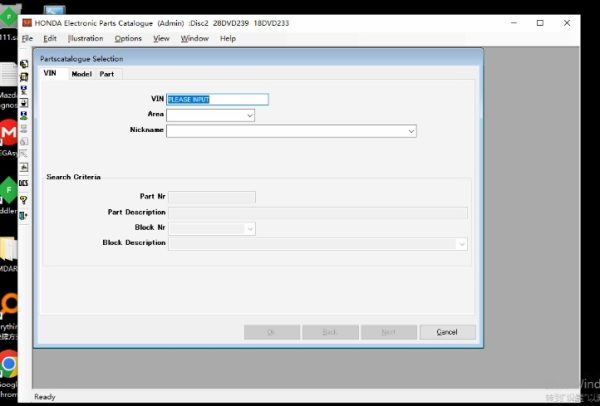Open the Edit menu
Screen dimensions: 600x406
pyautogui.click(x=50, y=38)
